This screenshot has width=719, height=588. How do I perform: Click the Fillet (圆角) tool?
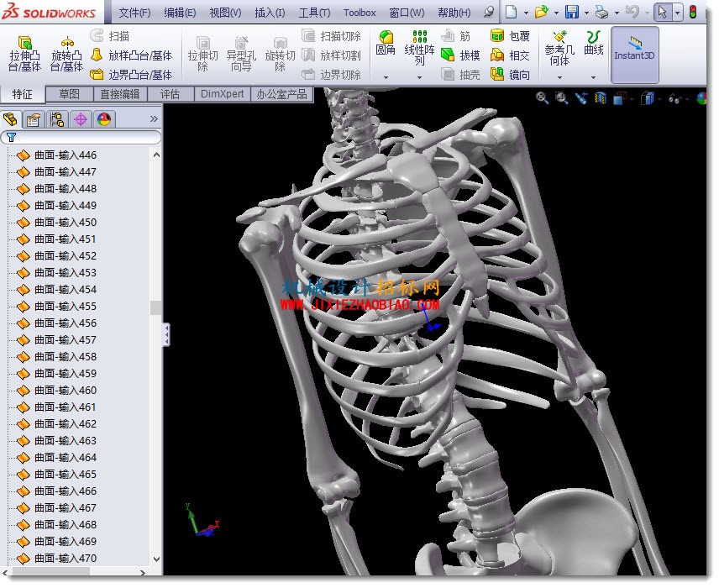(x=386, y=43)
